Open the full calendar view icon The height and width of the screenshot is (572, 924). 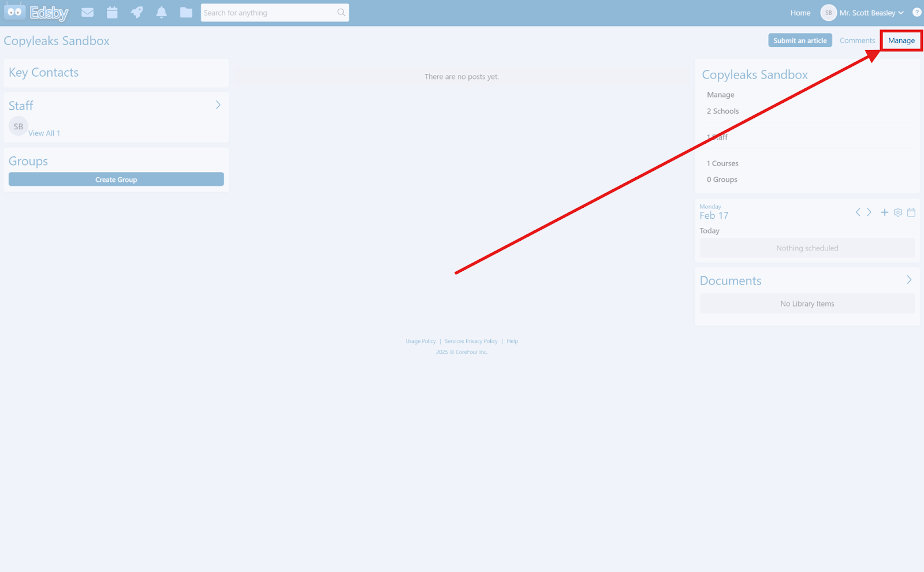911,212
